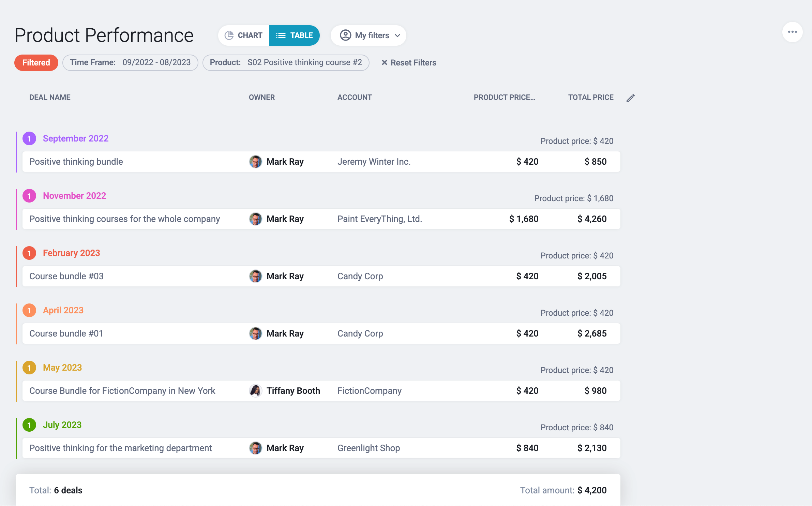Click the pink count badge for November 2022
This screenshot has height=506, width=812.
tap(29, 196)
